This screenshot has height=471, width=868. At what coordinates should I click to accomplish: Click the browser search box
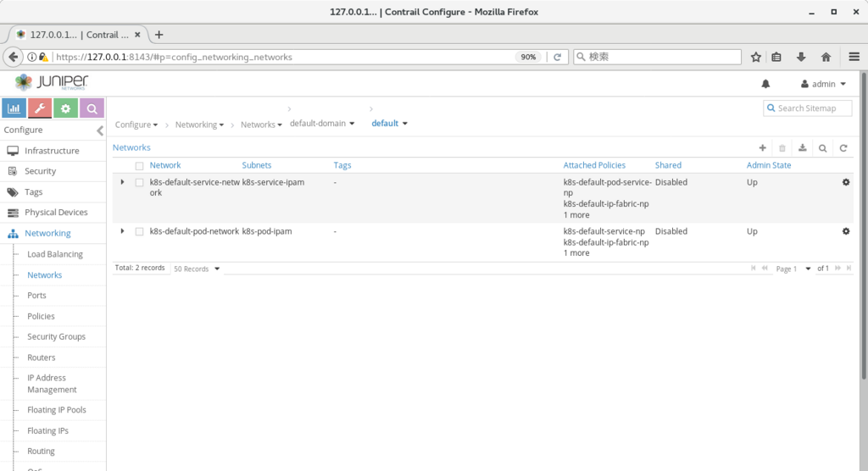(657, 57)
